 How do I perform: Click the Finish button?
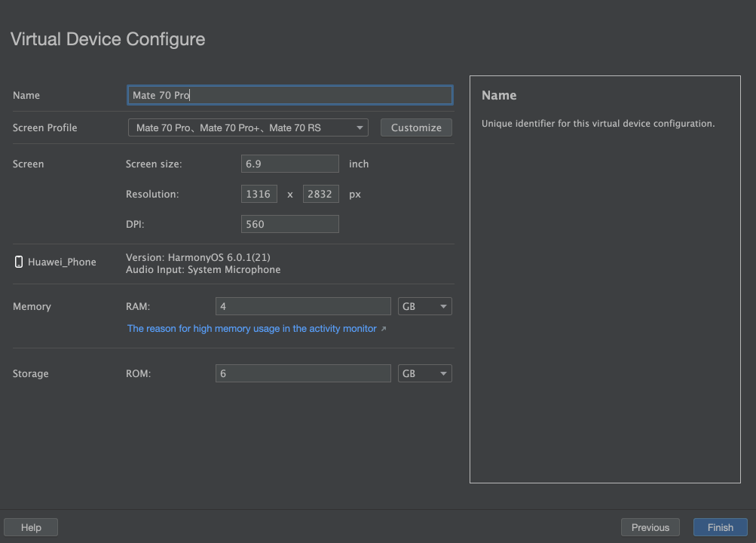[x=721, y=527]
